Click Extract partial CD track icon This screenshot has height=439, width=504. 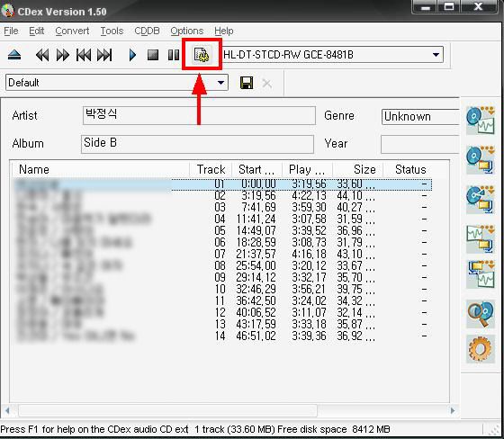(x=481, y=199)
